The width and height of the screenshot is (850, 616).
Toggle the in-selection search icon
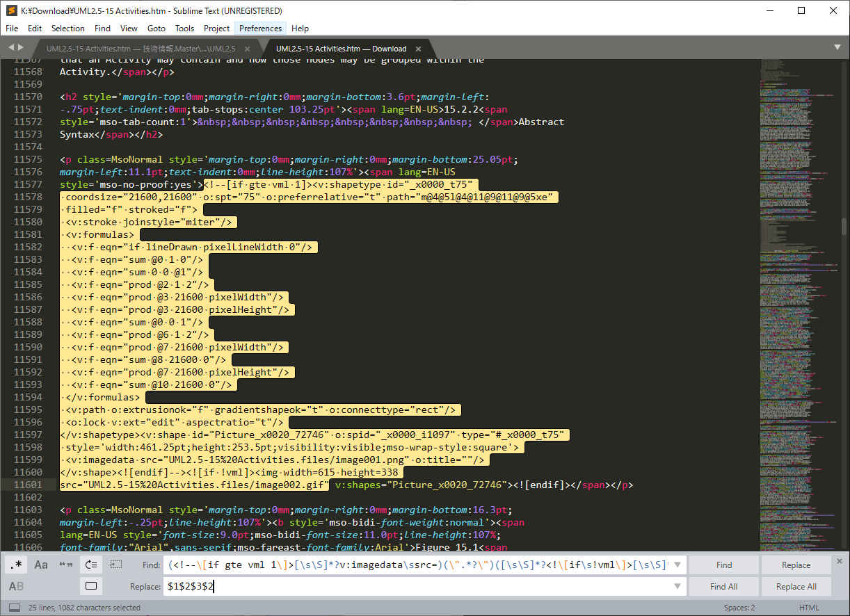pyautogui.click(x=116, y=565)
